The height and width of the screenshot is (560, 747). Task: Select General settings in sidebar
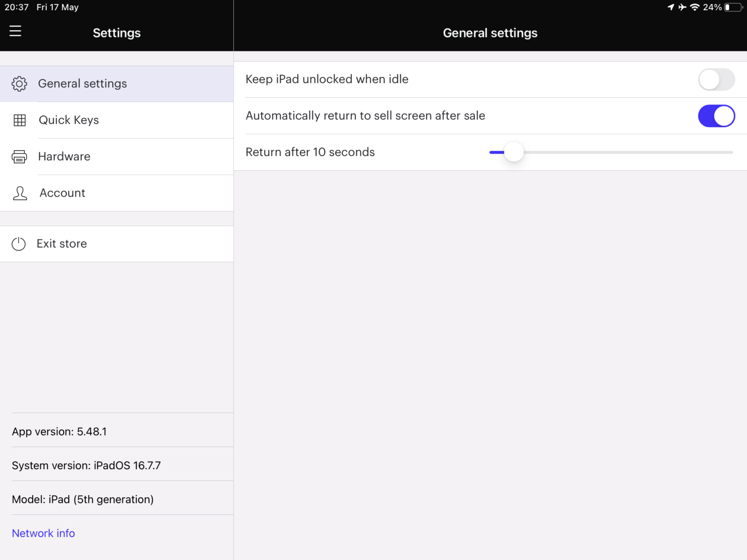(83, 84)
